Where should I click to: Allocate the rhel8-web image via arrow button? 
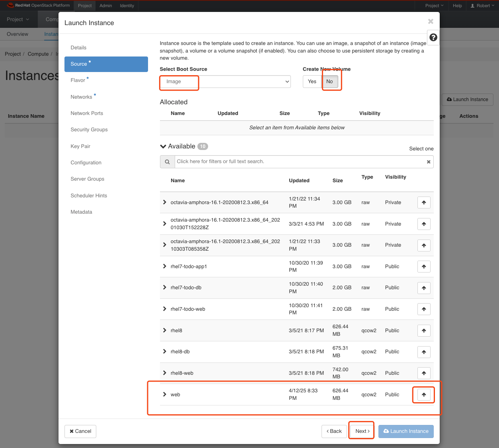(424, 373)
